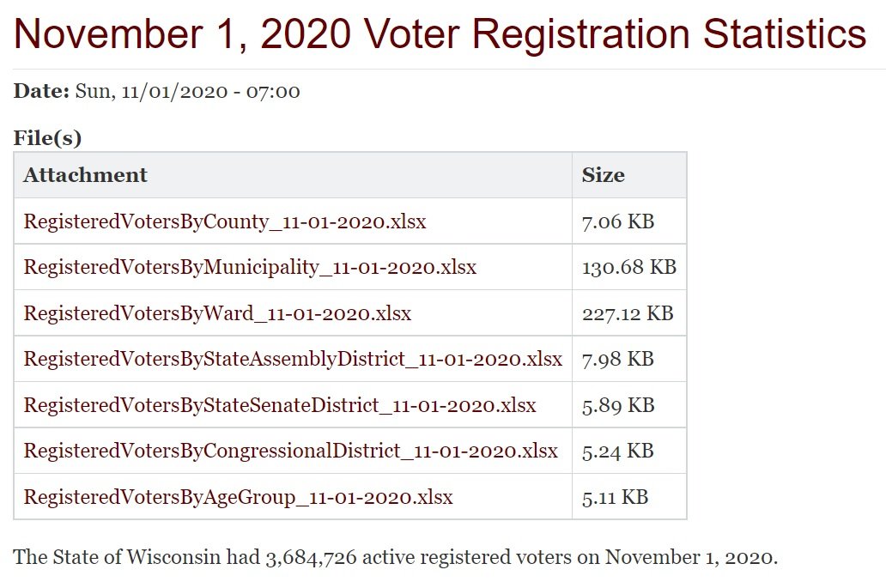
Task: Open RegisteredVotersByCounty_11-01-2020.xlsx file link
Action: [224, 221]
